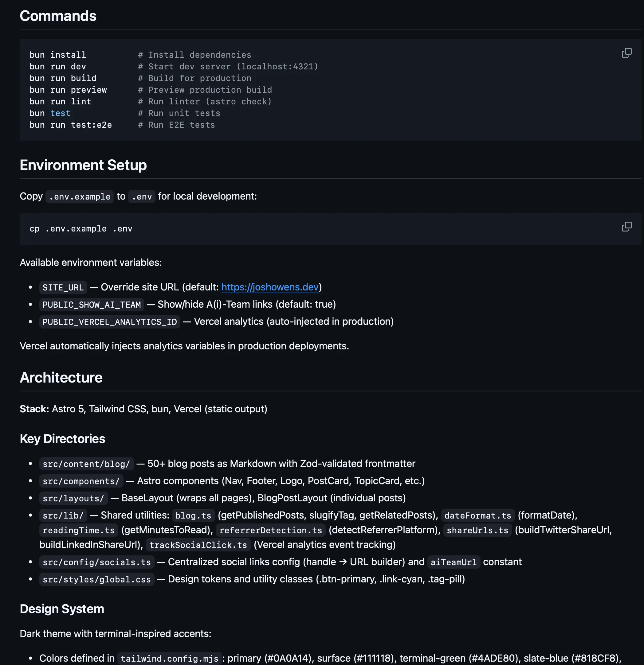Select the Commands heading
Image resolution: width=644 pixels, height=665 pixels.
[58, 16]
